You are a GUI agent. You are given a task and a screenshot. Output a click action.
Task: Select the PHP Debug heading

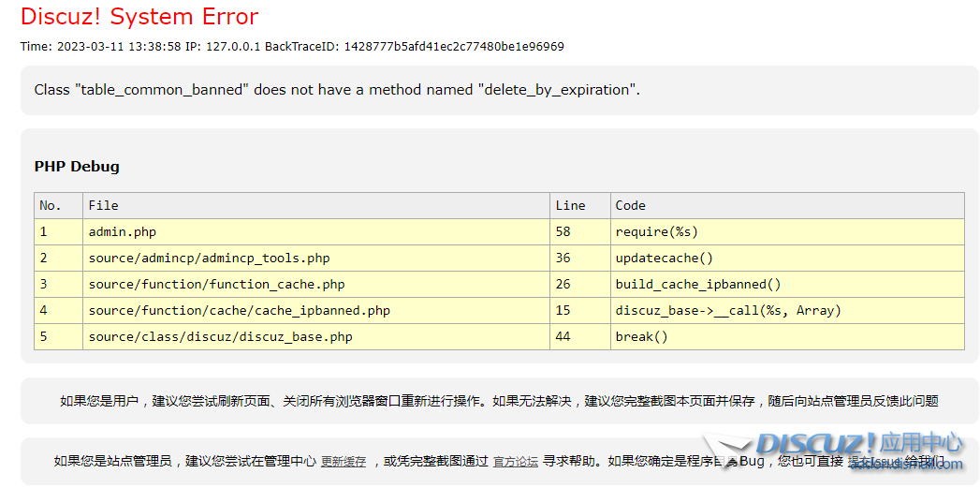click(77, 167)
